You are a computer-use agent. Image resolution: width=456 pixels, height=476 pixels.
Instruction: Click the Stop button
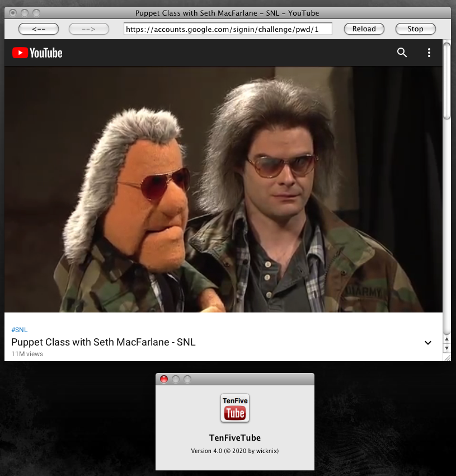tap(416, 29)
